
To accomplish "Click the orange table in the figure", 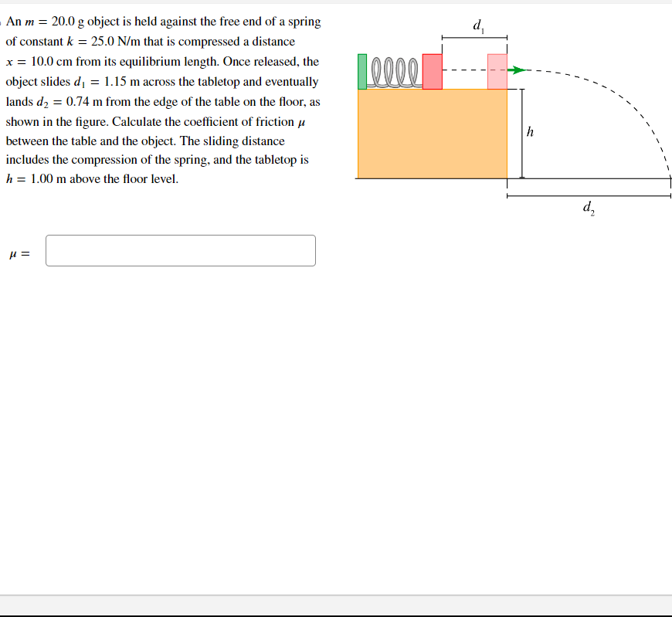I will 433,131.
